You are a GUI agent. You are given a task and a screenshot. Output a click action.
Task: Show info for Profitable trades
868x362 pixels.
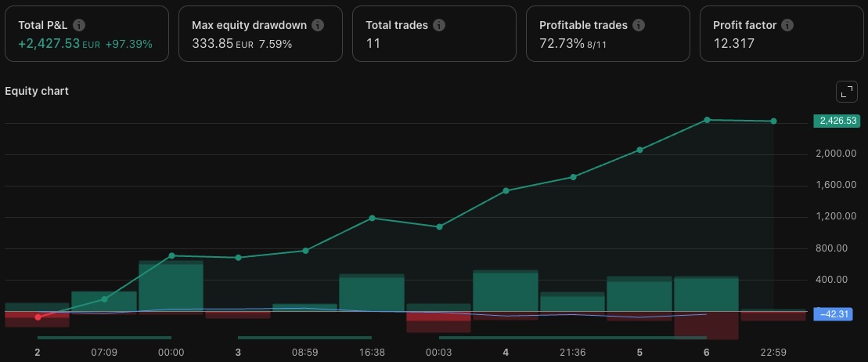(x=639, y=25)
